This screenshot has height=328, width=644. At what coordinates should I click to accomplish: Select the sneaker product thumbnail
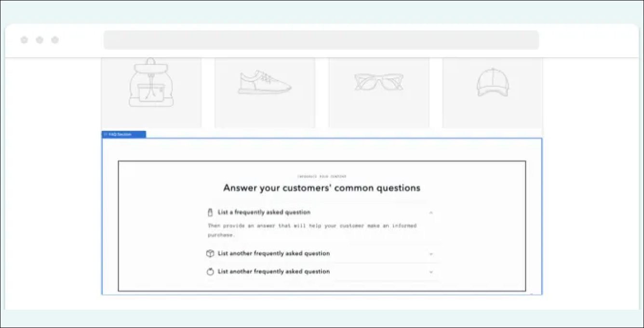click(265, 92)
